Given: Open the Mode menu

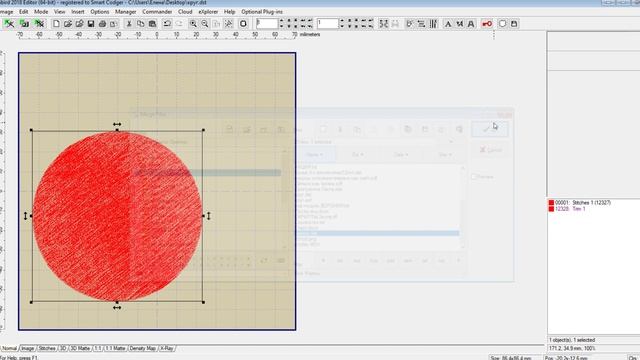Looking at the screenshot, I should tap(41, 12).
